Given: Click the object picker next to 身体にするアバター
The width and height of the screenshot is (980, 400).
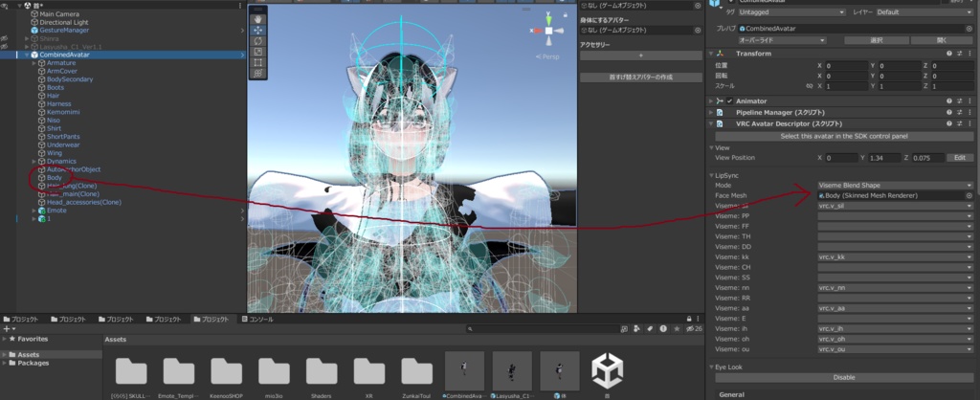Looking at the screenshot, I should click(x=698, y=30).
